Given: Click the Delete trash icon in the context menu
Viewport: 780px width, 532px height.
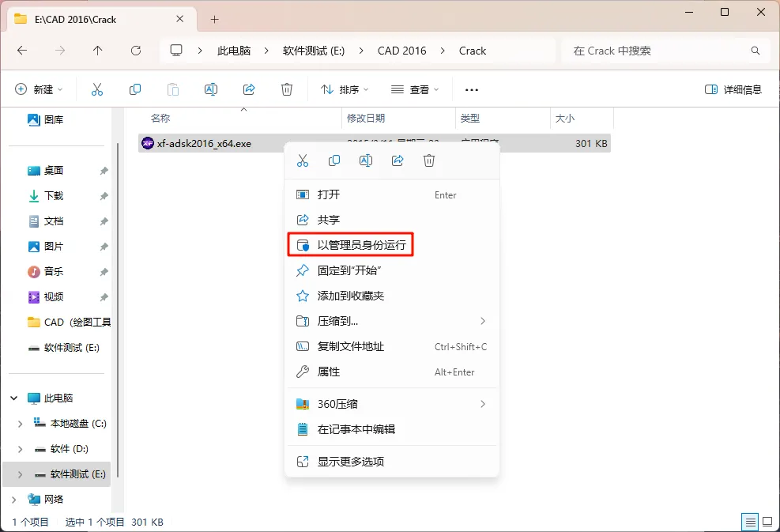Looking at the screenshot, I should 429,160.
